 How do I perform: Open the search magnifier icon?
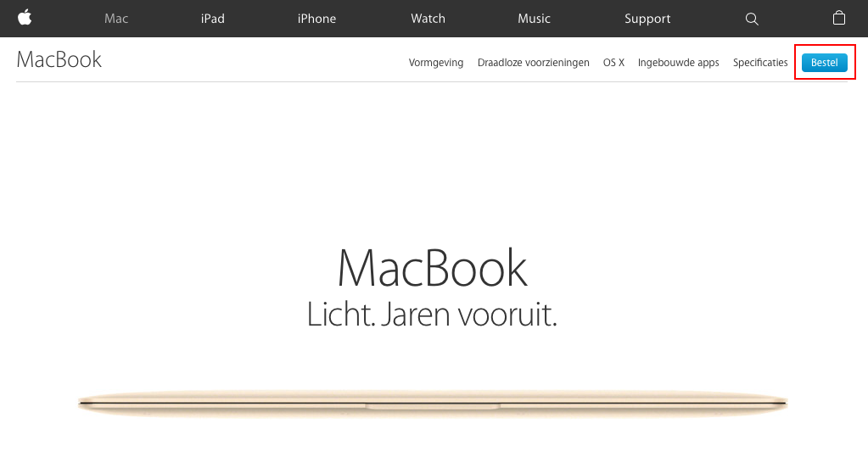(751, 19)
